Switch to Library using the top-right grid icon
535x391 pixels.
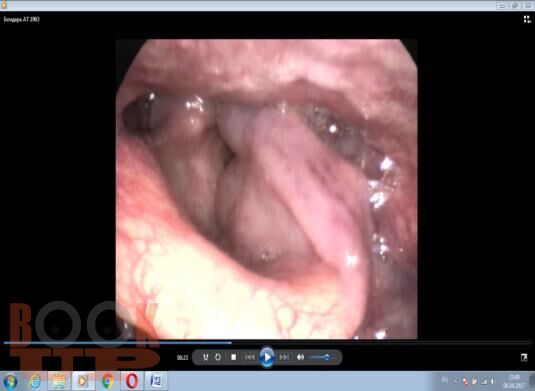coord(527,19)
